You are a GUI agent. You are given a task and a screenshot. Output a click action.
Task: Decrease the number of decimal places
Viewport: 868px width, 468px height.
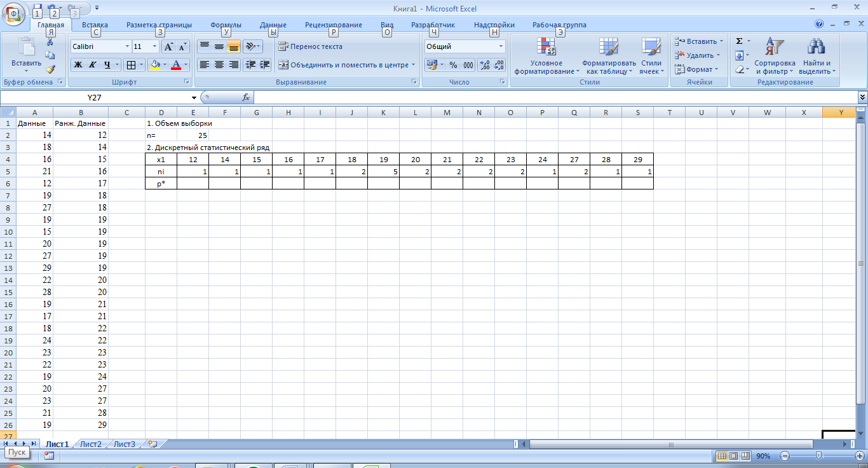(x=499, y=65)
